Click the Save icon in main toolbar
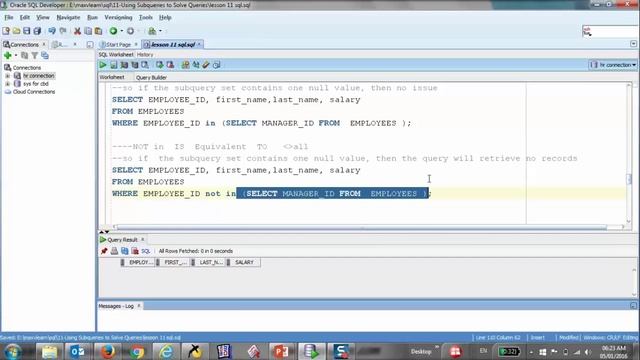The width and height of the screenshot is (640, 360). pyautogui.click(x=27, y=31)
